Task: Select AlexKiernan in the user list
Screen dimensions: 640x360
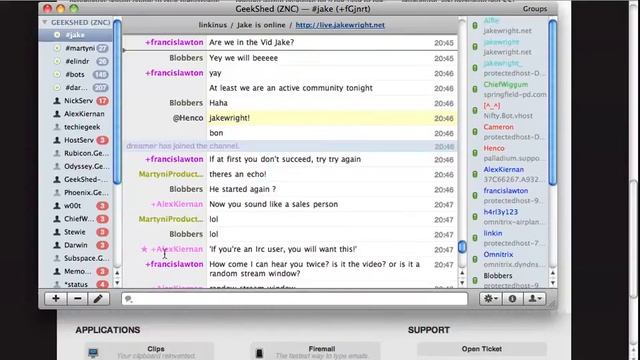Action: pyautogui.click(x=504, y=169)
